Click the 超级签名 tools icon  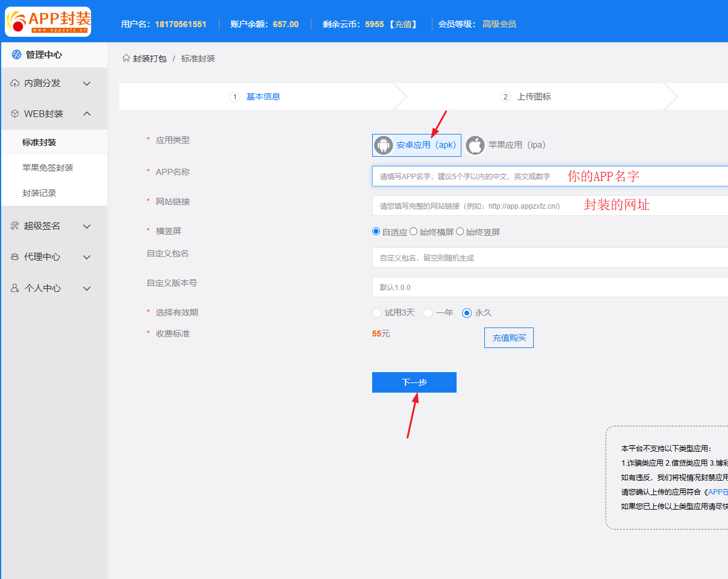15,226
